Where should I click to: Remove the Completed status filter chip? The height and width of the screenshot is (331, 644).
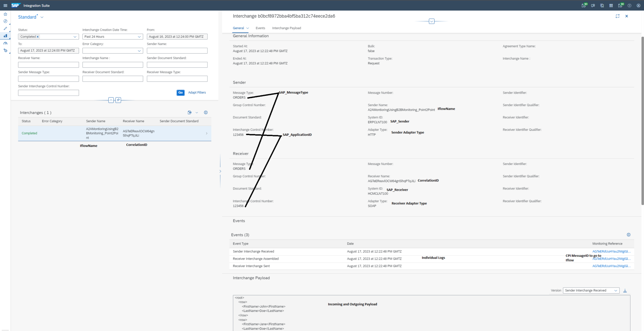pyautogui.click(x=38, y=36)
